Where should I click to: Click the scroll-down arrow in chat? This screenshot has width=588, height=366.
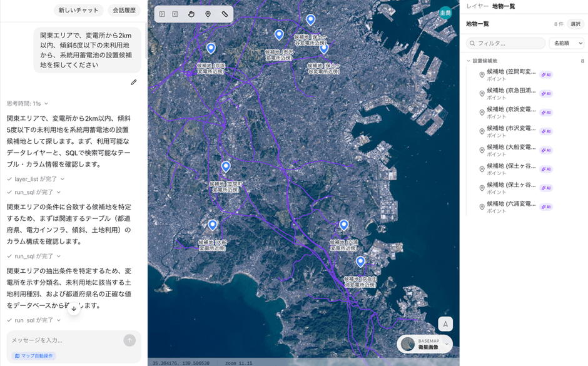[x=74, y=308]
